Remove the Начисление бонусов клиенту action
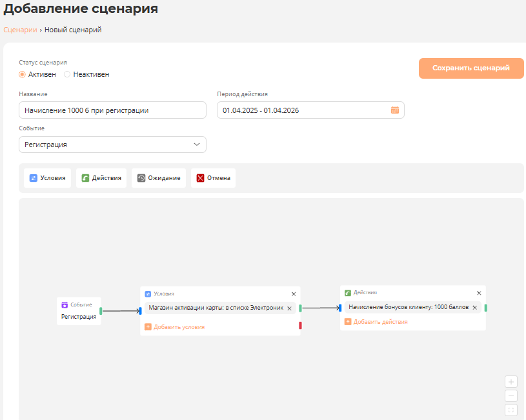The width and height of the screenshot is (526, 420). pos(474,308)
